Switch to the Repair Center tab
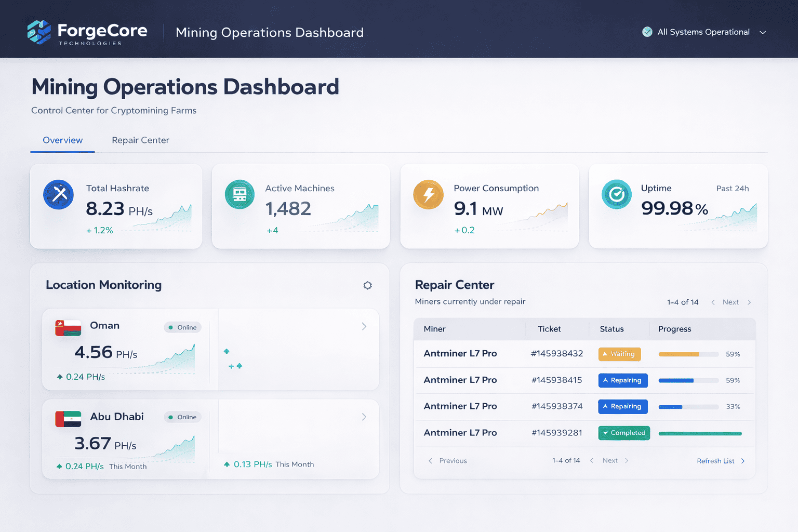The height and width of the screenshot is (532, 798). pos(140,140)
